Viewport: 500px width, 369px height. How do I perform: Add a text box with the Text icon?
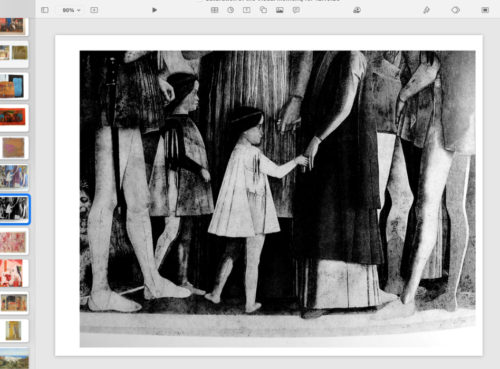pos(247,10)
